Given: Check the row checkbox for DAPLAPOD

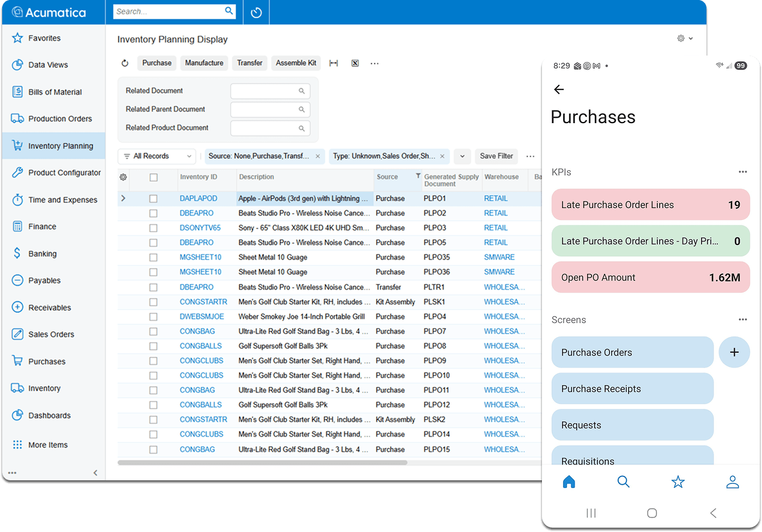Looking at the screenshot, I should [154, 198].
